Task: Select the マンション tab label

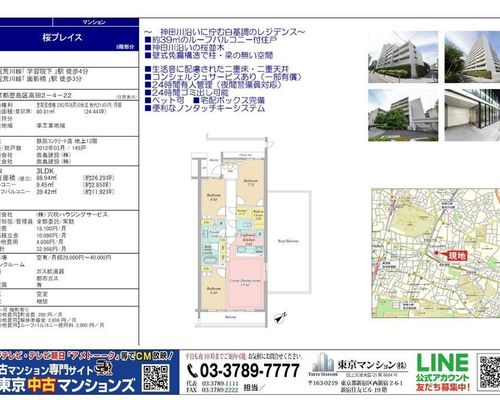Action: click(x=94, y=22)
